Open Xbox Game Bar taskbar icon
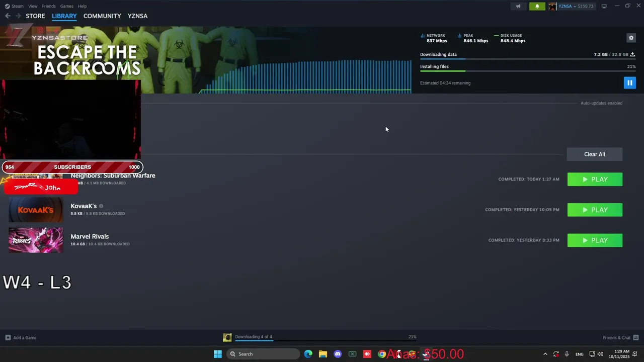This screenshot has width=644, height=362. tap(352, 354)
